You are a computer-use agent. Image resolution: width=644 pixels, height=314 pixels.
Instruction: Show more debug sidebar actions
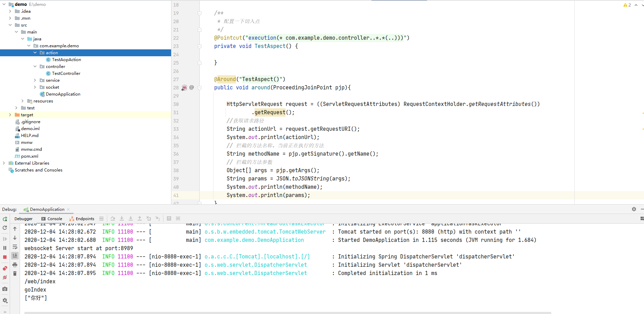(x=5, y=312)
